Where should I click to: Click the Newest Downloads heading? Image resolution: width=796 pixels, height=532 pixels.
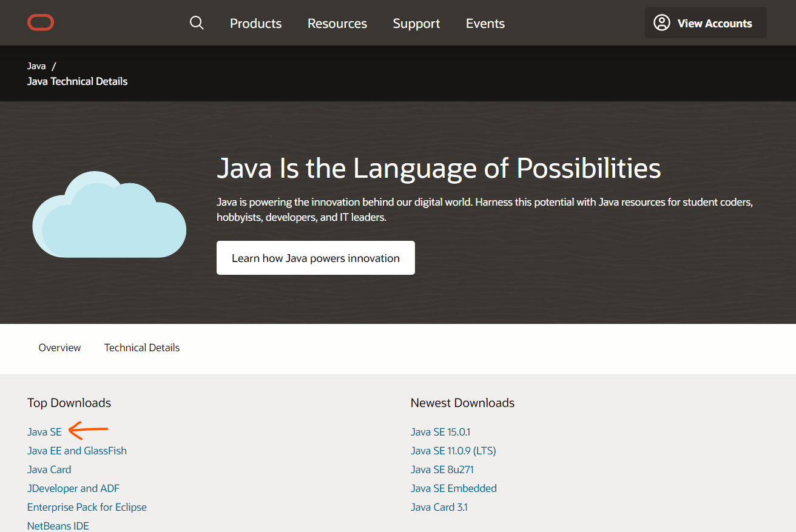tap(462, 403)
